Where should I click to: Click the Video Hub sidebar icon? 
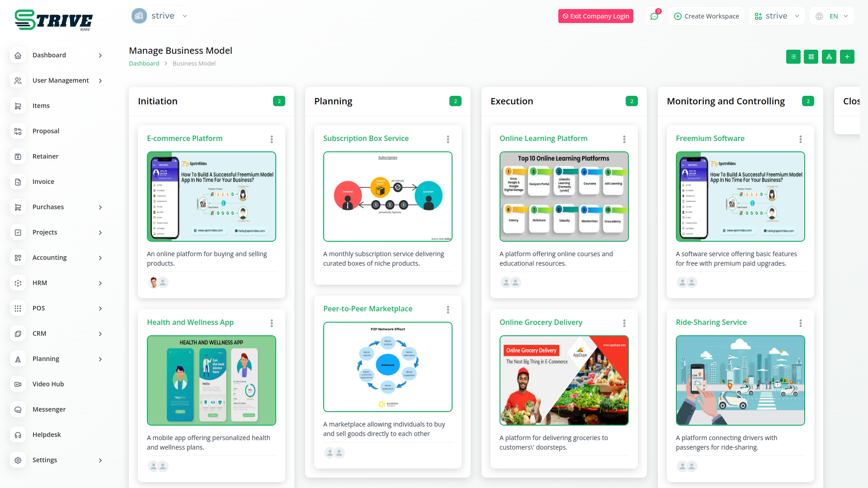coord(18,384)
